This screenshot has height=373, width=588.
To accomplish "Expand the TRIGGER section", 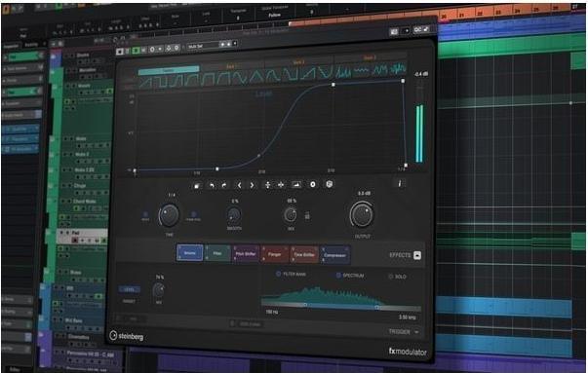I will (416, 332).
